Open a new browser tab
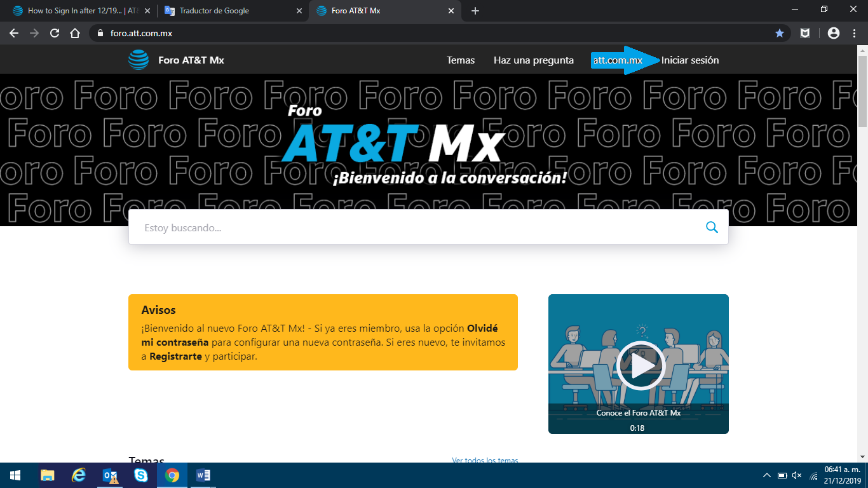This screenshot has width=868, height=488. click(475, 11)
